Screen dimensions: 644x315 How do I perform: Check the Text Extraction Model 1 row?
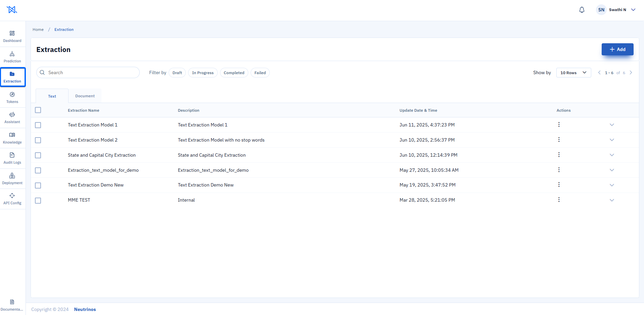tap(38, 125)
